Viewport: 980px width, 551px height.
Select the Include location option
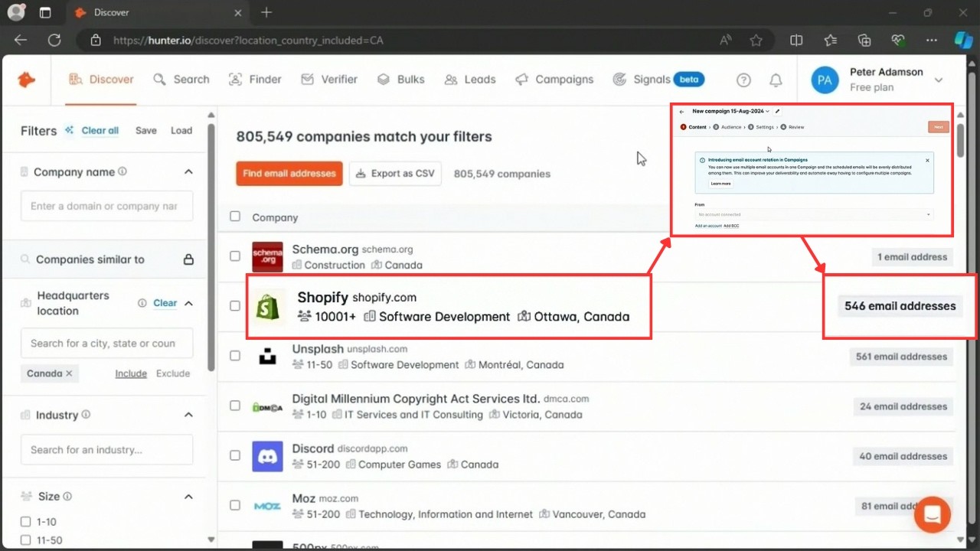coord(131,373)
